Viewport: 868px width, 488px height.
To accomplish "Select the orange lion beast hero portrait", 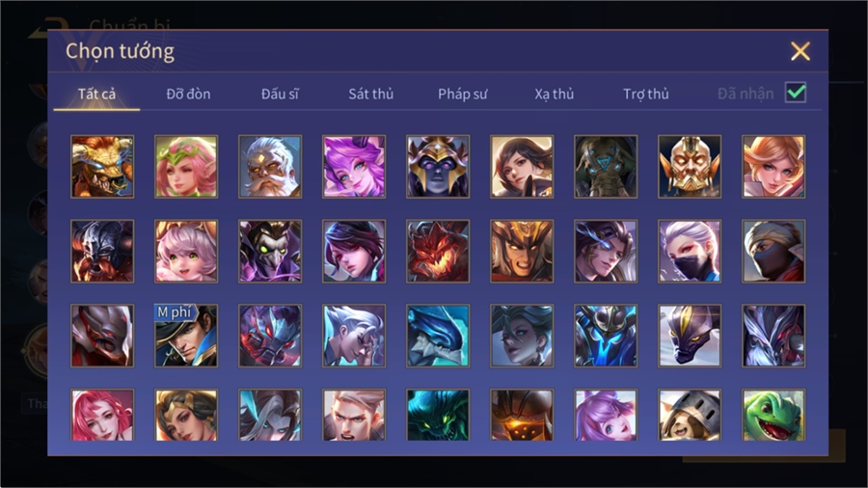I will coord(102,167).
